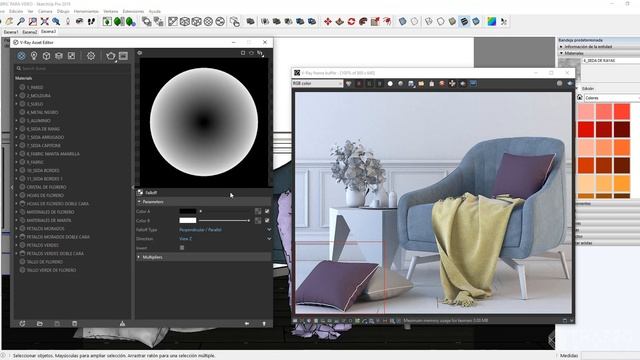The image size is (640, 360).
Task: Click the clipboard icon in frame buffer toolbar
Action: point(431,84)
